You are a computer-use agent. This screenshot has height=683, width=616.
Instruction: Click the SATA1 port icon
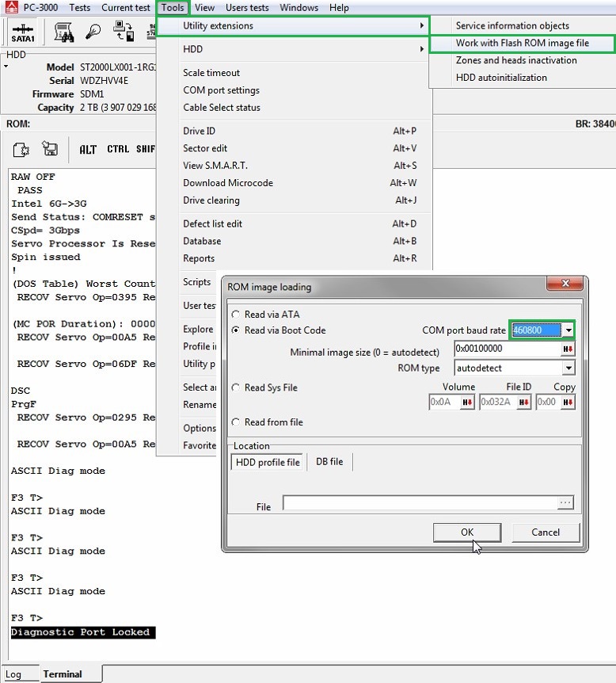coord(21,32)
